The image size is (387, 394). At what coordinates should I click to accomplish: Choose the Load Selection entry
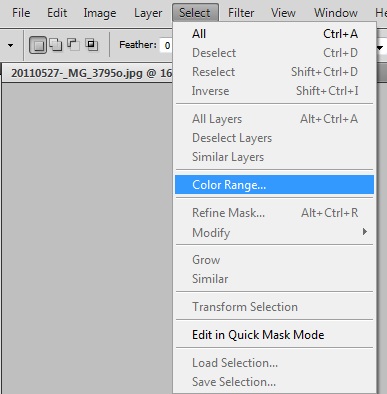click(x=274, y=363)
